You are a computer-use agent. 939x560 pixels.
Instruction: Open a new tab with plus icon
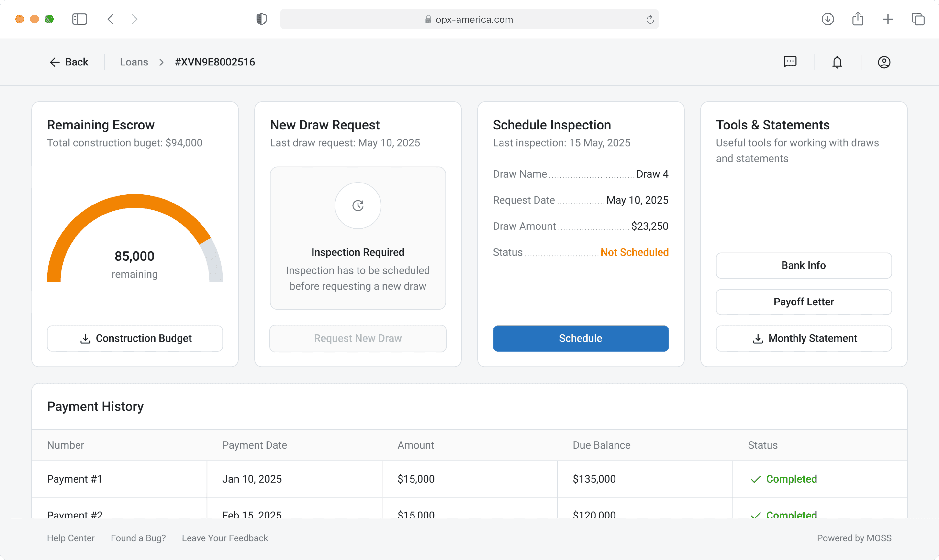(888, 19)
